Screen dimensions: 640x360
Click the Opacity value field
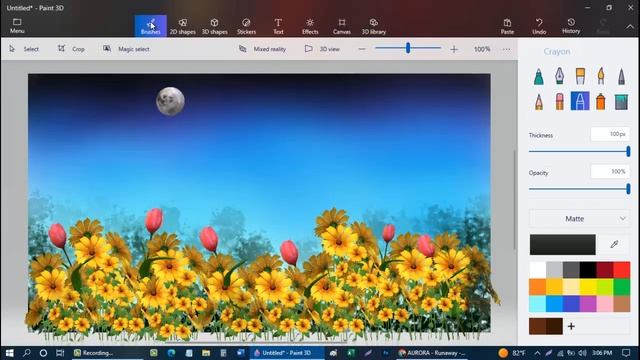point(610,171)
